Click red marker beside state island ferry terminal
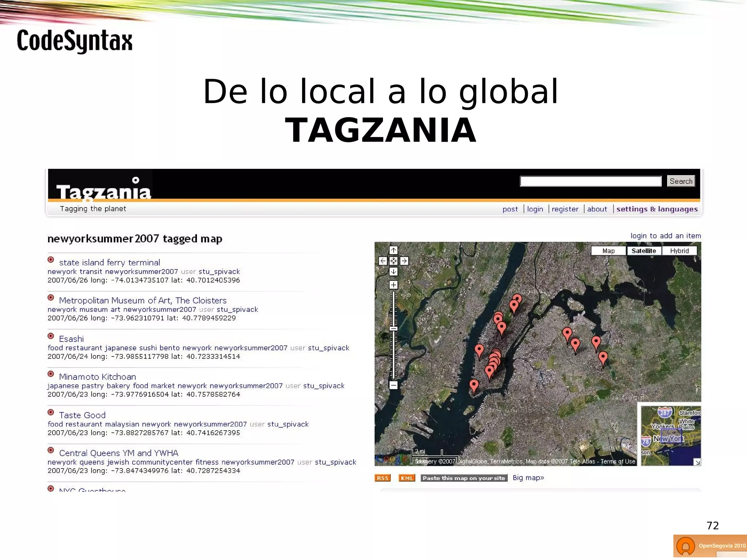747x560 pixels. [x=51, y=260]
